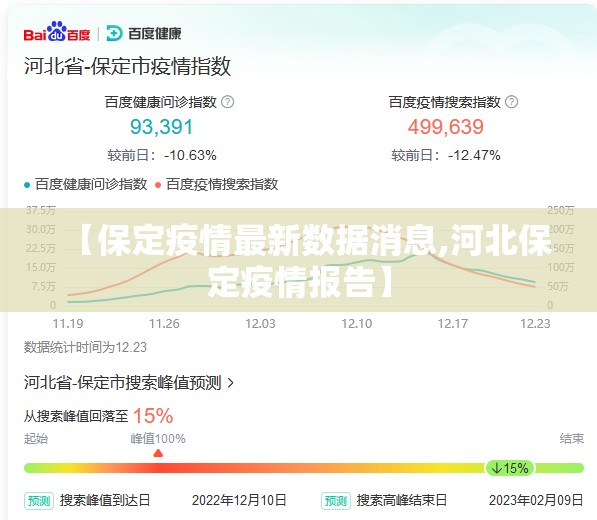Image resolution: width=597 pixels, height=520 pixels.
Task: Toggle red legend dot 百度疫情搜索指数 series
Action: pyautogui.click(x=158, y=185)
